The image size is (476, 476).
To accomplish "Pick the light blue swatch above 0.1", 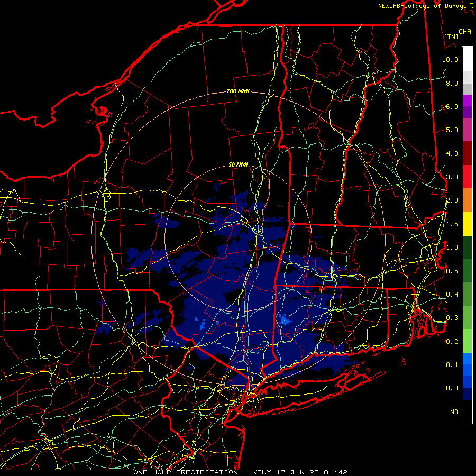I will click(x=467, y=359).
